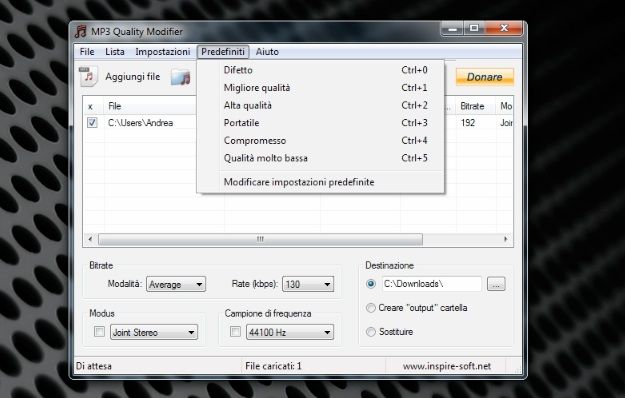The image size is (625, 398).
Task: Enable the Campione di frequenza checkbox
Action: tap(235, 331)
